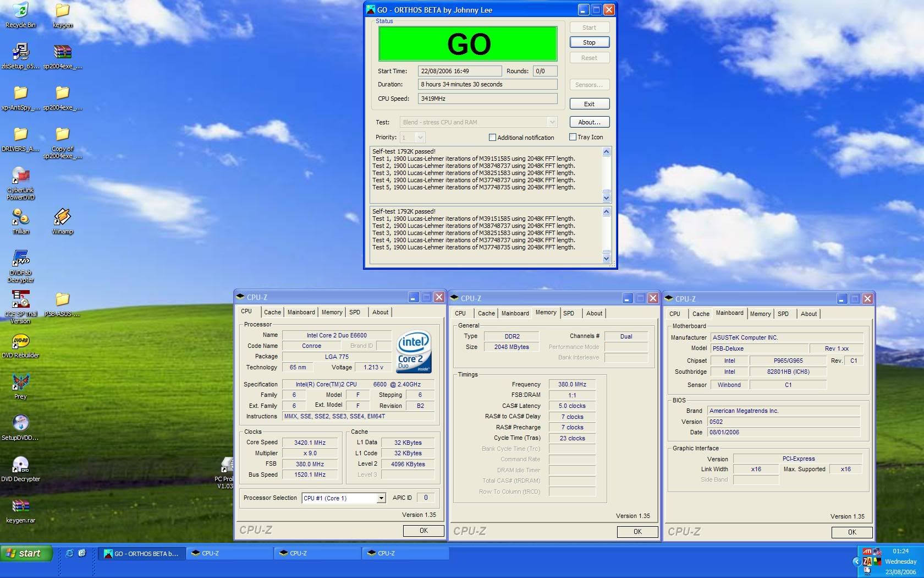Launch the Trillian desktop shortcut
The width and height of the screenshot is (924, 578).
coord(20,218)
